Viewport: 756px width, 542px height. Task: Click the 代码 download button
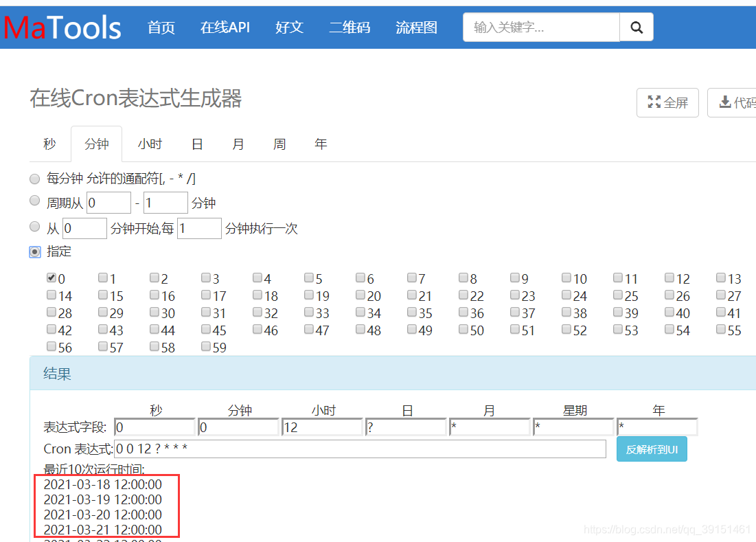(732, 103)
